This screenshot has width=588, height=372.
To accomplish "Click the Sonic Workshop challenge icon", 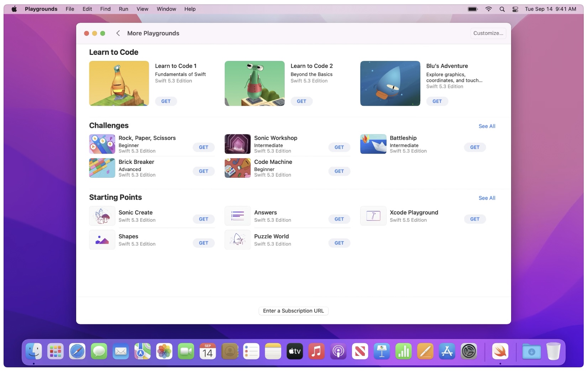I will [238, 144].
